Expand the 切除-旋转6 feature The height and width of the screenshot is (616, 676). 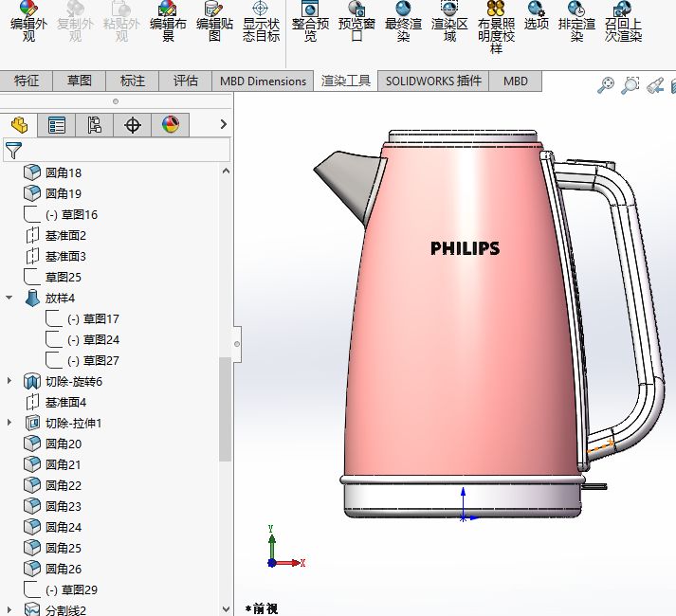tap(9, 381)
